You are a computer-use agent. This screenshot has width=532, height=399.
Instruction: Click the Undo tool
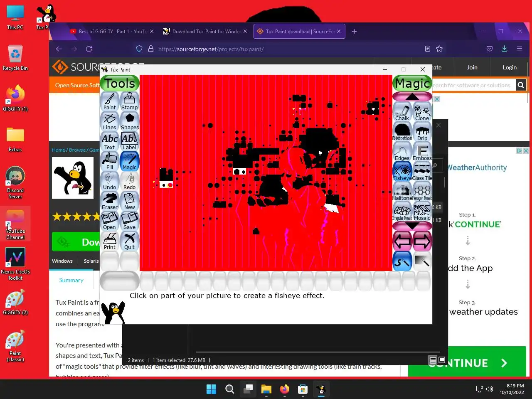110,181
